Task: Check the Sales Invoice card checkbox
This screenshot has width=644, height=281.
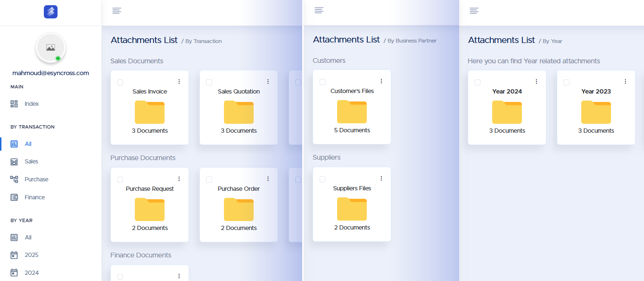Action: click(x=120, y=82)
